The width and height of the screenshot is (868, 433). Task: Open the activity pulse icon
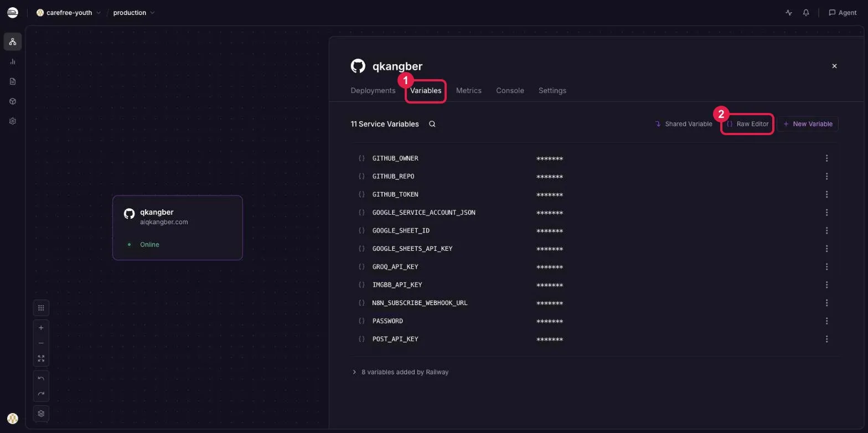tap(789, 12)
